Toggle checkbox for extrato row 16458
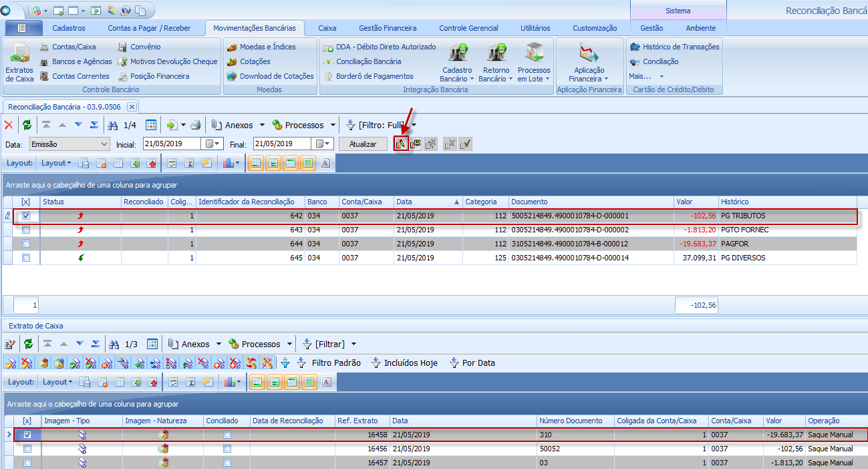 tap(27, 435)
